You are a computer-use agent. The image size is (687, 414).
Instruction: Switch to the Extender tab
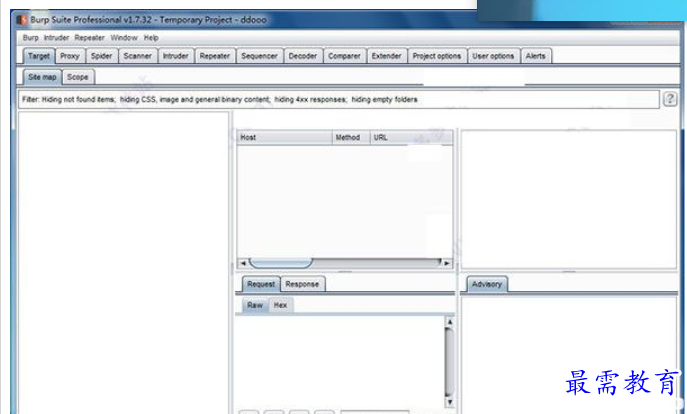pyautogui.click(x=386, y=56)
